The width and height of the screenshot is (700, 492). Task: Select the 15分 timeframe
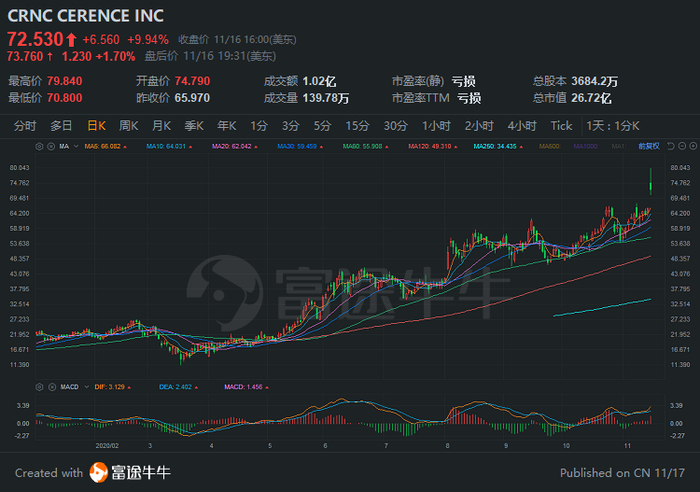[x=357, y=126]
